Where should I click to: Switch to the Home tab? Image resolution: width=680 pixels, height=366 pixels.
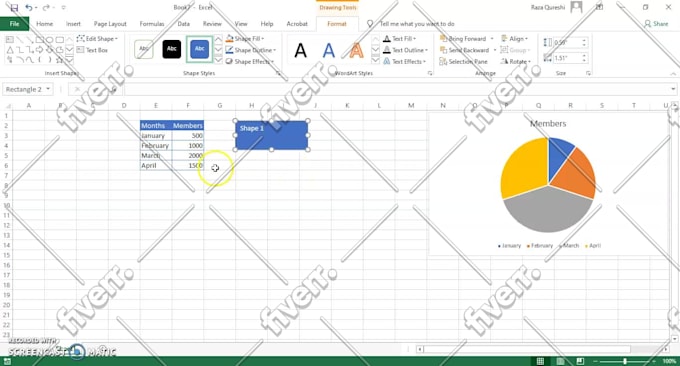[45, 24]
